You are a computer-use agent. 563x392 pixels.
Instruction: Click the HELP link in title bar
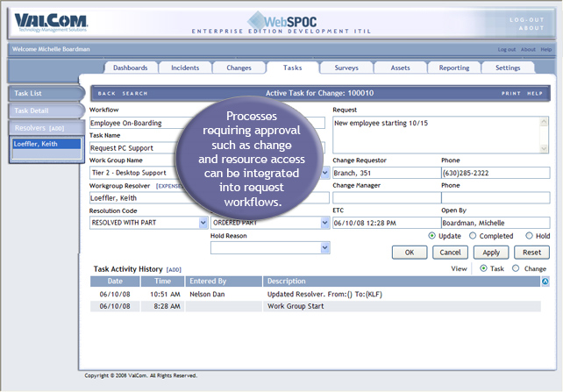click(x=535, y=93)
